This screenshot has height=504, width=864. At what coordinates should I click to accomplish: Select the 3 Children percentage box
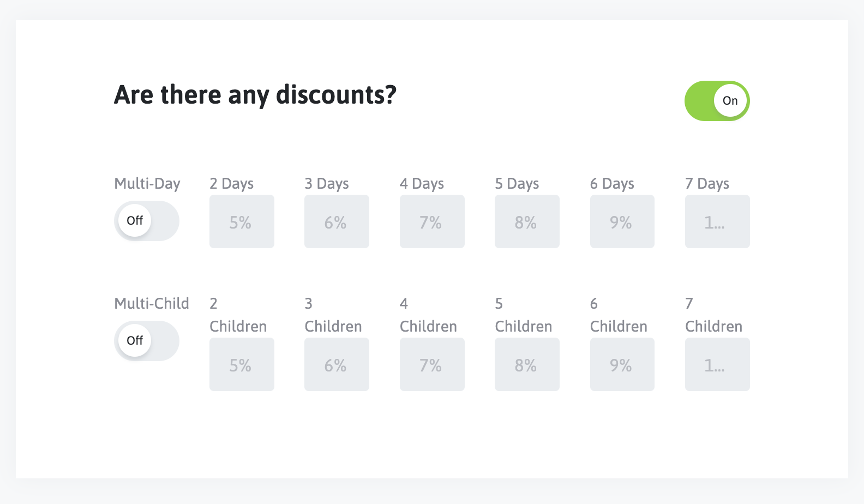coord(337,364)
